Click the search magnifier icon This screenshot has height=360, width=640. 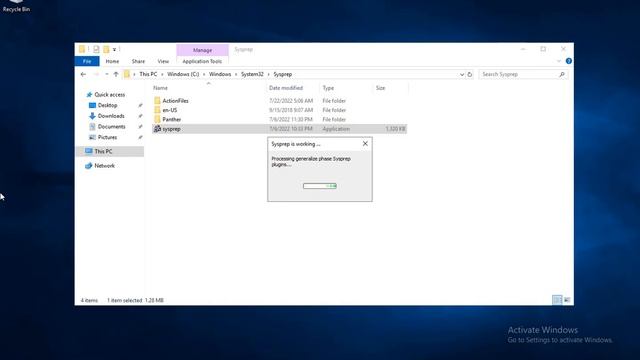pos(562,74)
